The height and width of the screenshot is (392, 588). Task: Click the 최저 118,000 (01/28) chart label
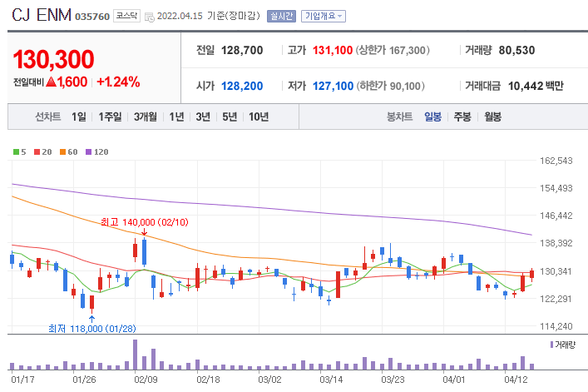[92, 329]
